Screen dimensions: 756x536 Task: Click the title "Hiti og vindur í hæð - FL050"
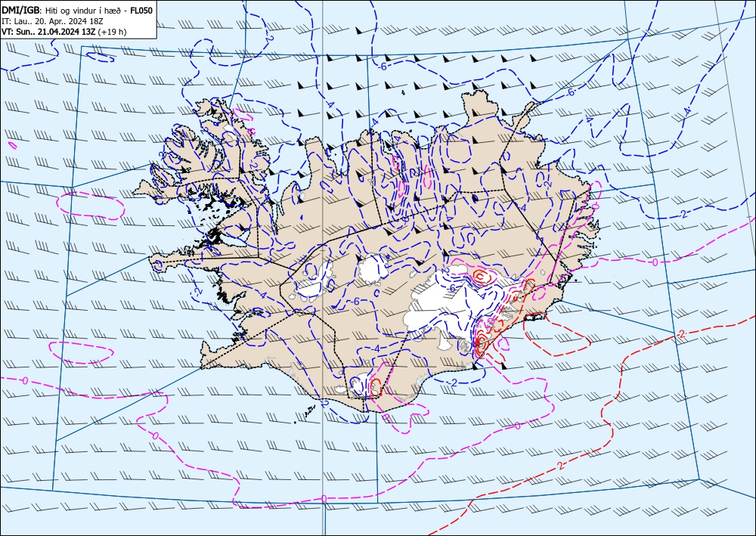pos(99,10)
